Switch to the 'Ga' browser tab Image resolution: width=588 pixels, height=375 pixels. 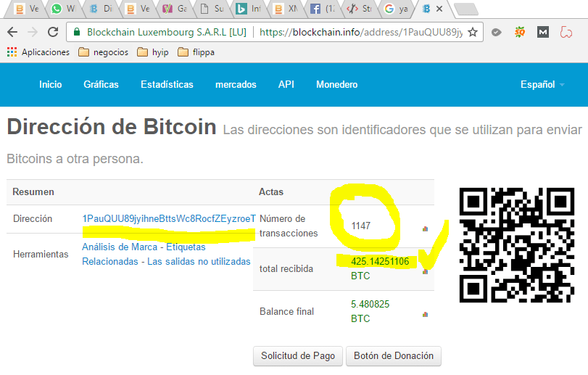tap(174, 9)
